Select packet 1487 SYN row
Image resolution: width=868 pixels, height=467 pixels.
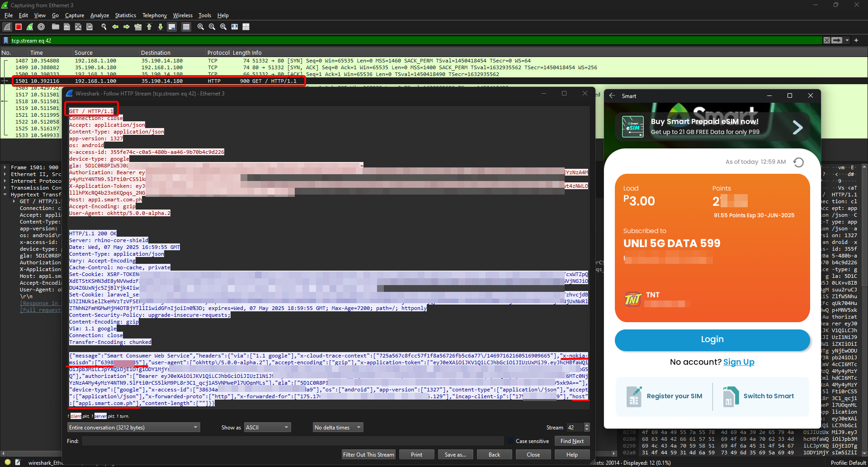click(434, 61)
